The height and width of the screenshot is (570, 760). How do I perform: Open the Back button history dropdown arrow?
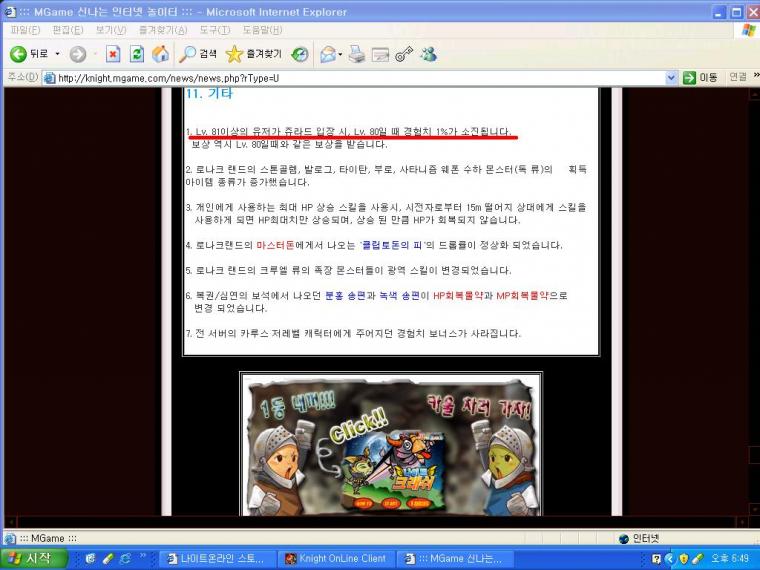tap(57, 54)
